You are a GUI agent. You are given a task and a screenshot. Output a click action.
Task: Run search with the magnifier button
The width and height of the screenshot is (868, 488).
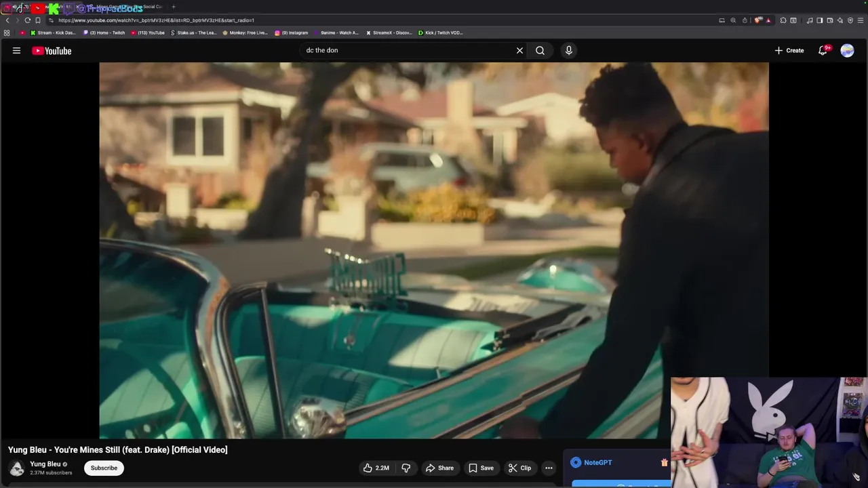tap(540, 50)
